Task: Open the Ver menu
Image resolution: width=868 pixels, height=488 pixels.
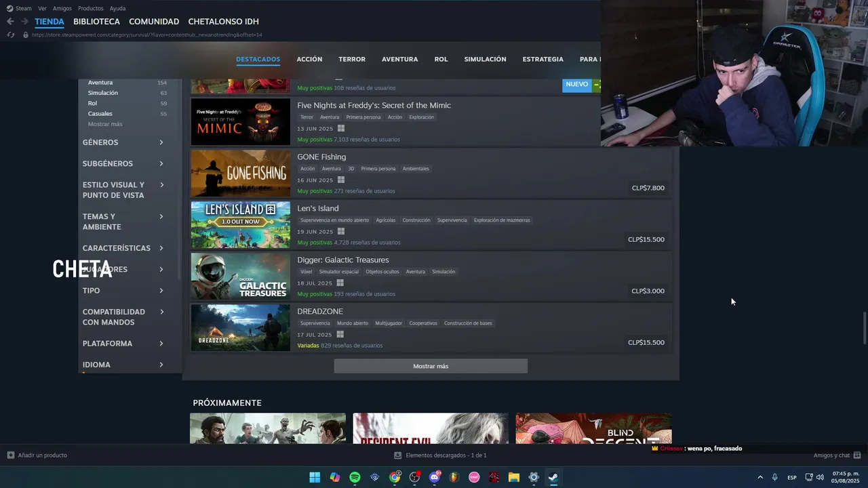Action: tap(42, 8)
